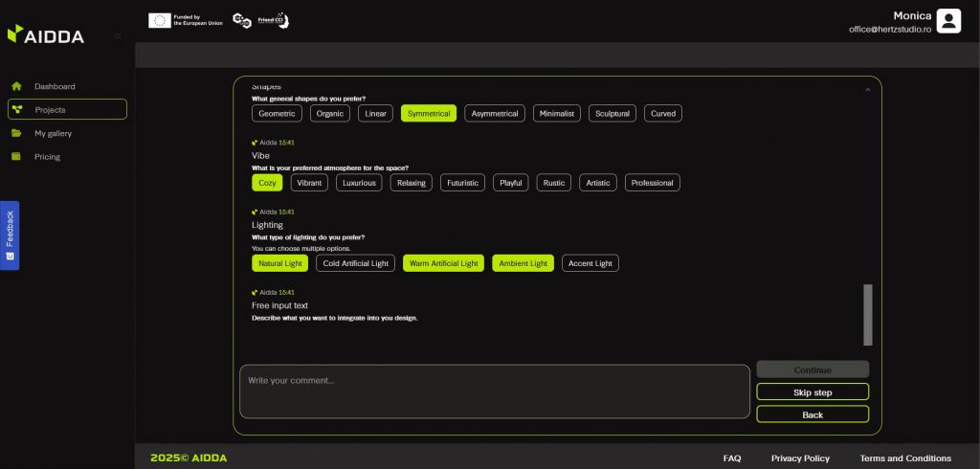Viewport: 980px width, 469px height.
Task: Click the Write your comment text field
Action: point(494,391)
